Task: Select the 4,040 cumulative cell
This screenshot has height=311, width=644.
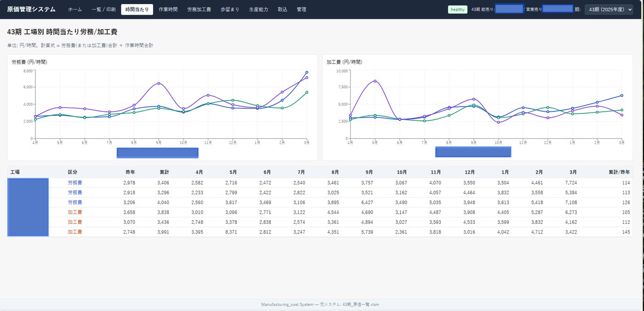Action: tap(163, 203)
